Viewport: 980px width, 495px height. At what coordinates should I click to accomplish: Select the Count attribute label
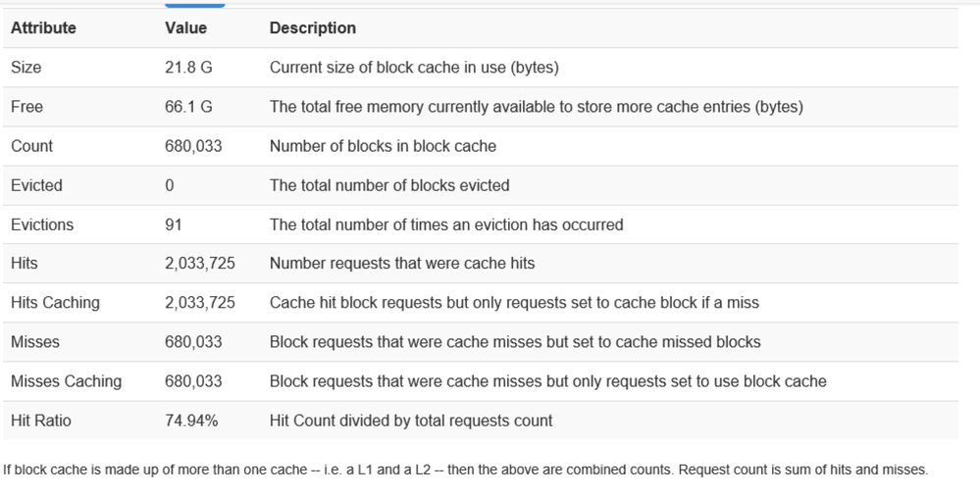point(31,146)
